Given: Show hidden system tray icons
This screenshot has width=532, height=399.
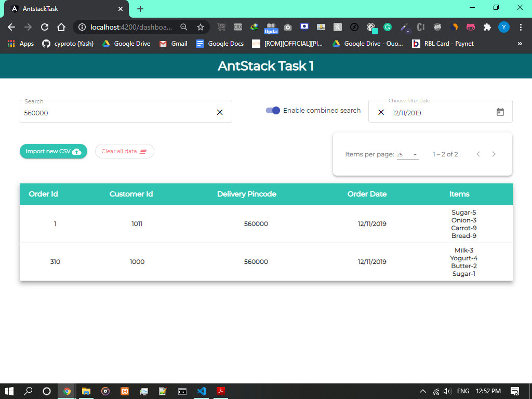Looking at the screenshot, I should 423,391.
